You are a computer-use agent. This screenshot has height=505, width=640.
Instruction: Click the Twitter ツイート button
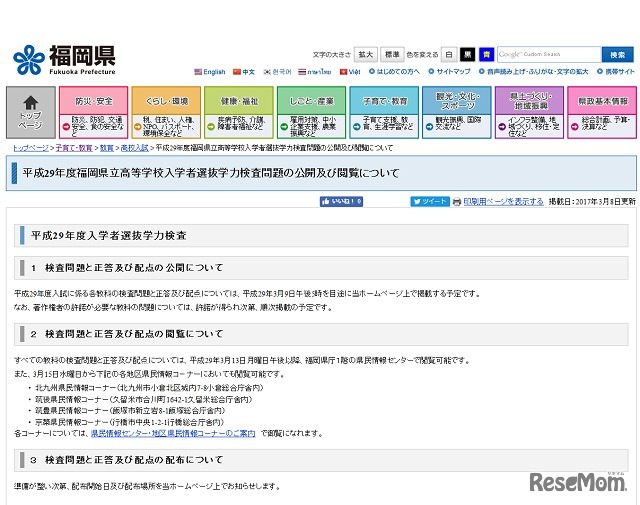(430, 201)
